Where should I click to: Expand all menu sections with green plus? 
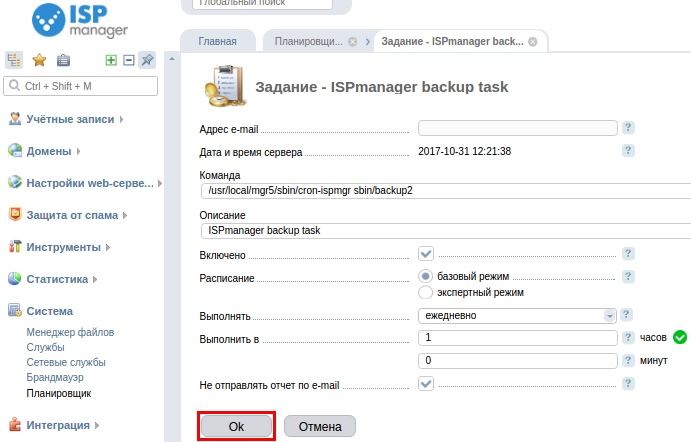[111, 60]
